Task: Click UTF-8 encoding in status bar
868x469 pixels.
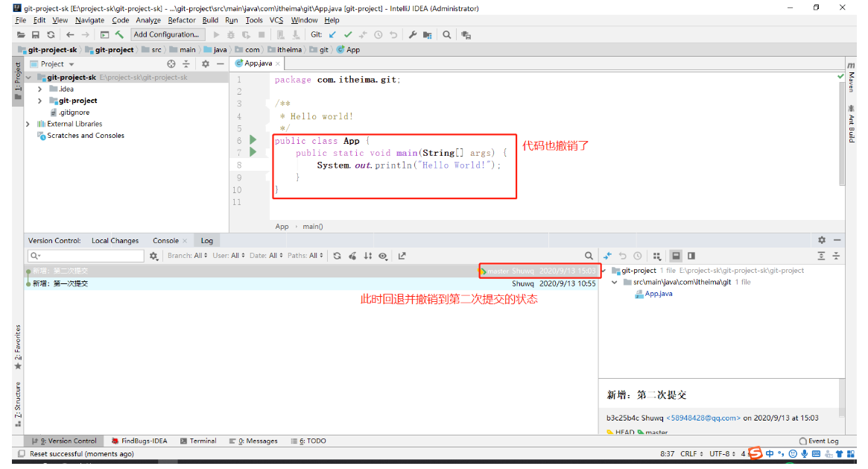Action: click(x=723, y=454)
